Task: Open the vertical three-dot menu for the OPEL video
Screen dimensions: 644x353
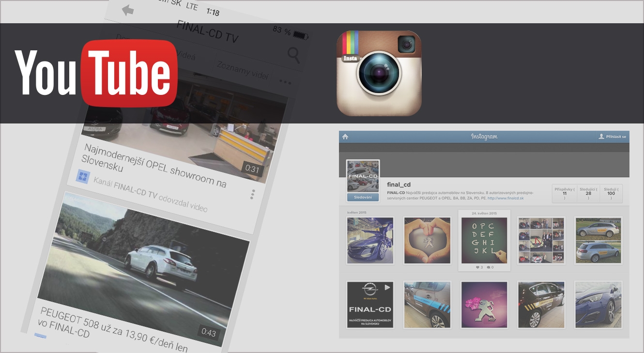Action: pos(252,195)
